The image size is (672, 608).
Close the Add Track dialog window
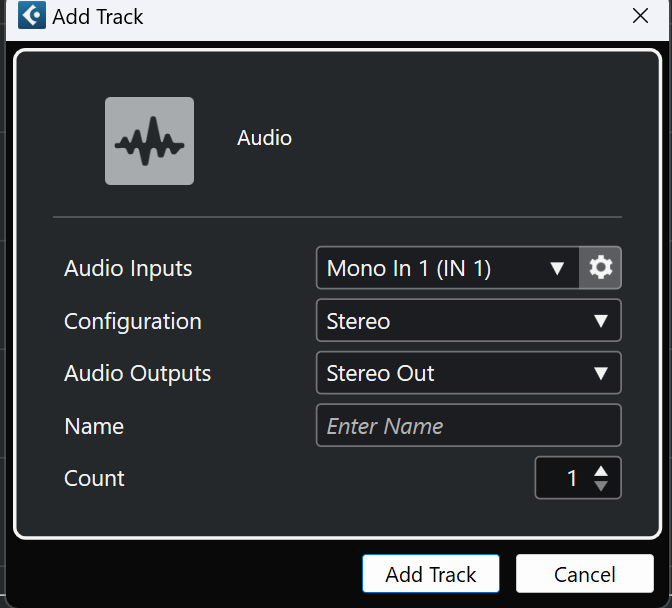tap(640, 16)
